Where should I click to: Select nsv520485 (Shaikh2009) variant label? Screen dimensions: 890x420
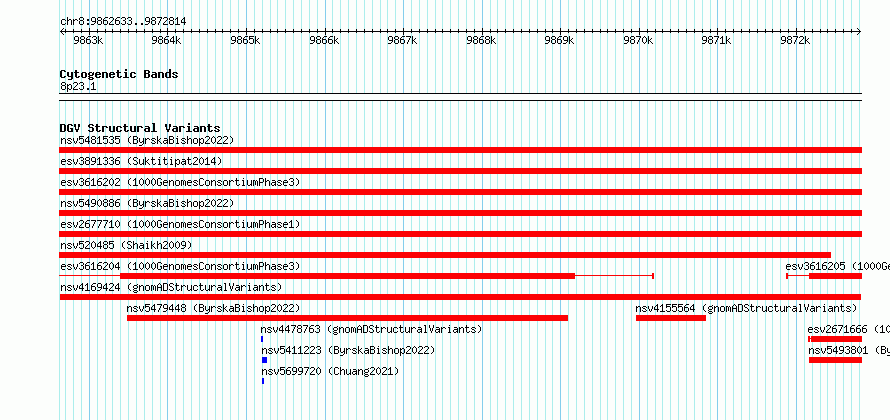point(126,245)
